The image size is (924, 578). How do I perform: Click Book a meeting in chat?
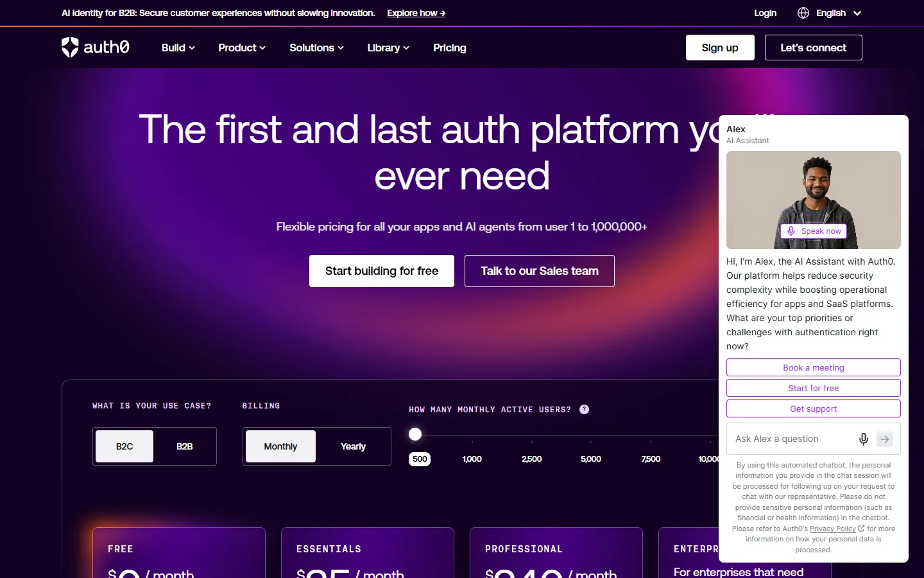814,367
